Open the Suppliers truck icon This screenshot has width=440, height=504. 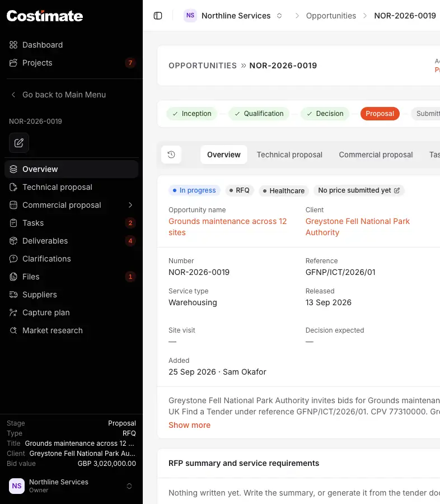(x=13, y=295)
